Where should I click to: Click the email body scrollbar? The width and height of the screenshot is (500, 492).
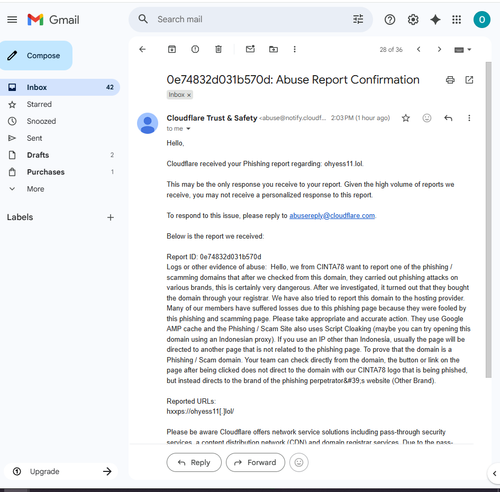pos(489,220)
